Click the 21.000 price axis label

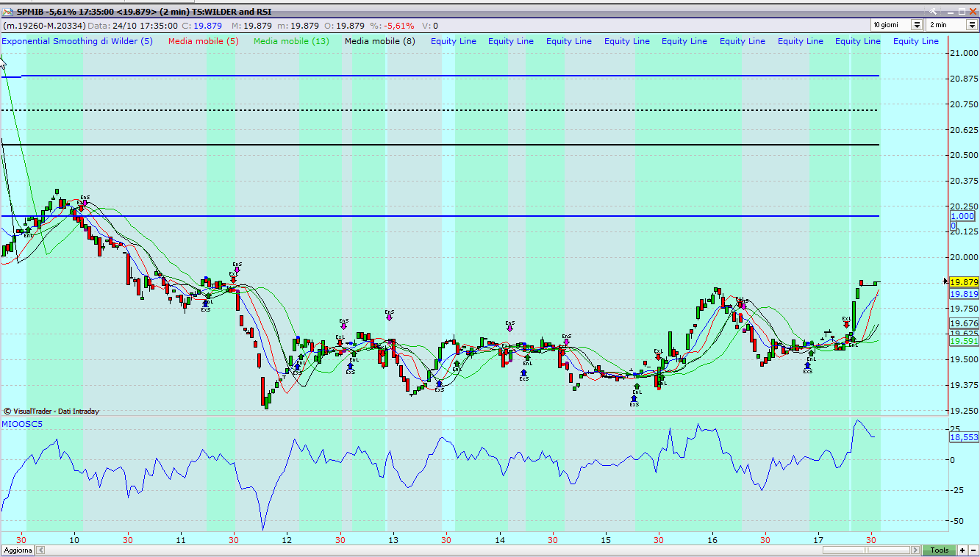[x=964, y=54]
